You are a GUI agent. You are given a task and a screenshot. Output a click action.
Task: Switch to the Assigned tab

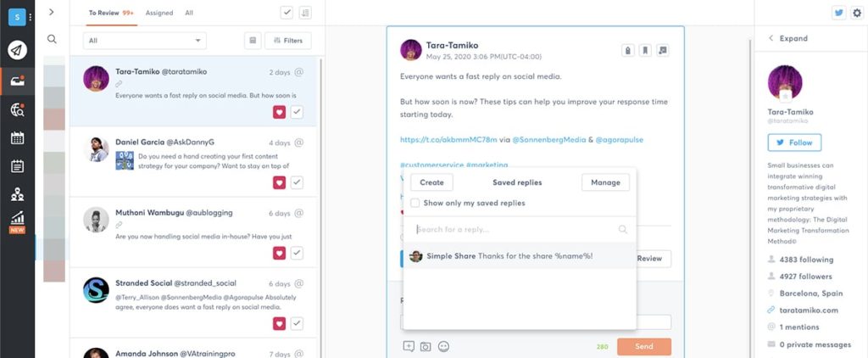click(159, 13)
